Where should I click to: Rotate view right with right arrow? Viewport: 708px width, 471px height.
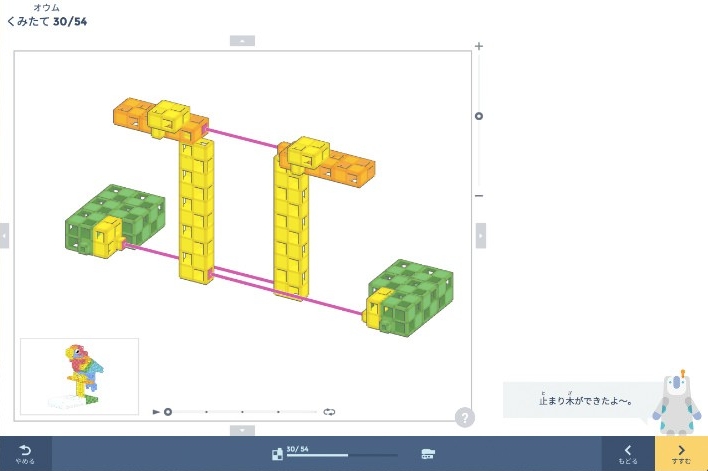pos(480,235)
